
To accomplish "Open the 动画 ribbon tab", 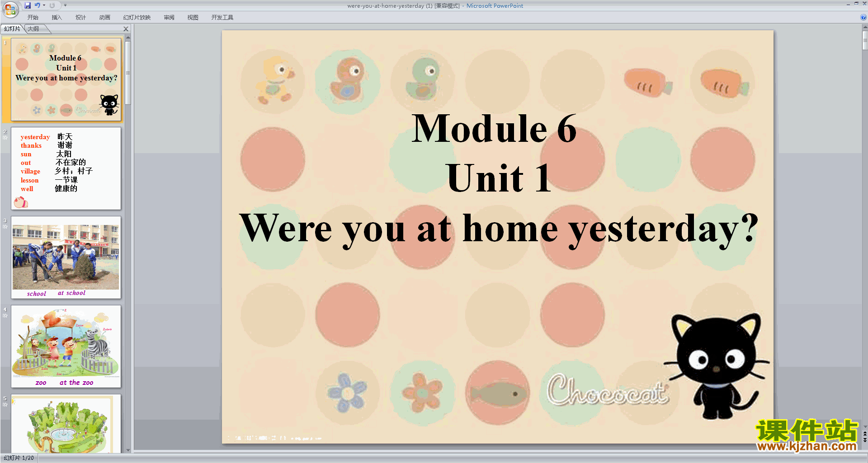I will pos(104,18).
